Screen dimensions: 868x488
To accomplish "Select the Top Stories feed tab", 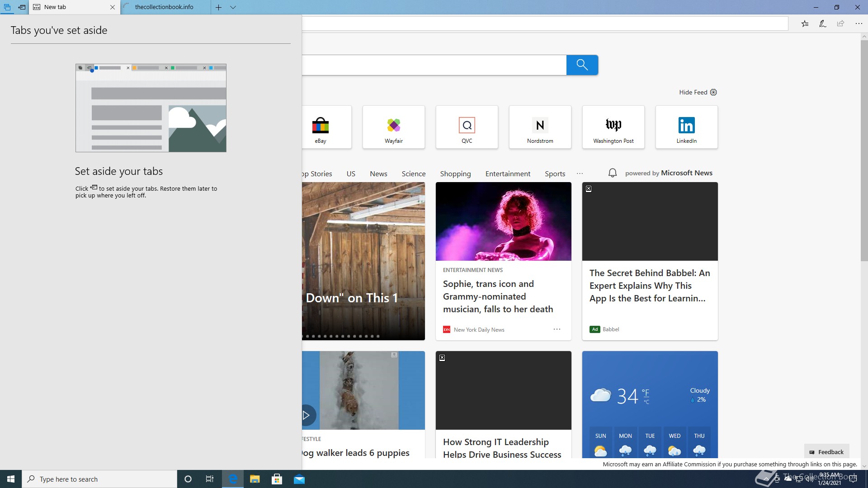I will pos(317,174).
